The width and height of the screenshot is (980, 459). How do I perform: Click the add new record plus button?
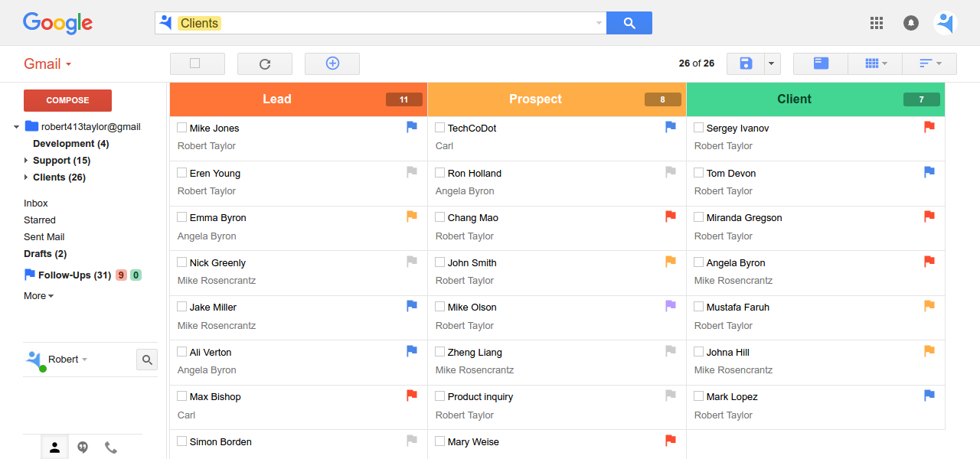pyautogui.click(x=332, y=63)
